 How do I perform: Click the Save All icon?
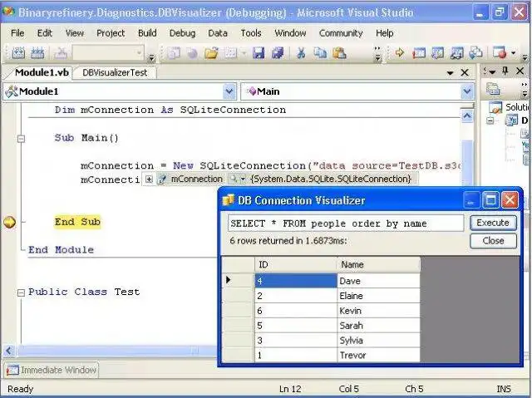[277, 53]
